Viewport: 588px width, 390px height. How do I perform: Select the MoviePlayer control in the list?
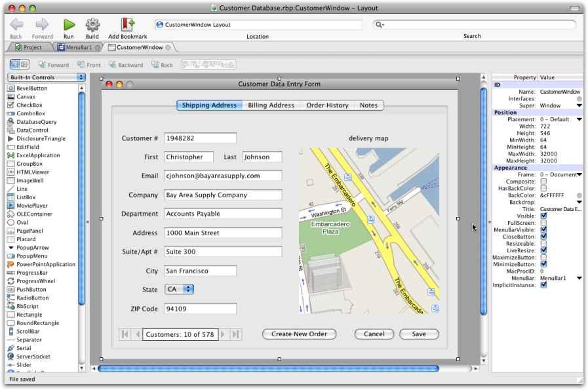click(x=31, y=206)
